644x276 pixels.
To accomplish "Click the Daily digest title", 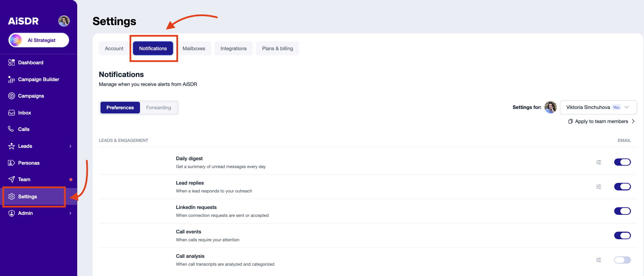I will pyautogui.click(x=189, y=158).
